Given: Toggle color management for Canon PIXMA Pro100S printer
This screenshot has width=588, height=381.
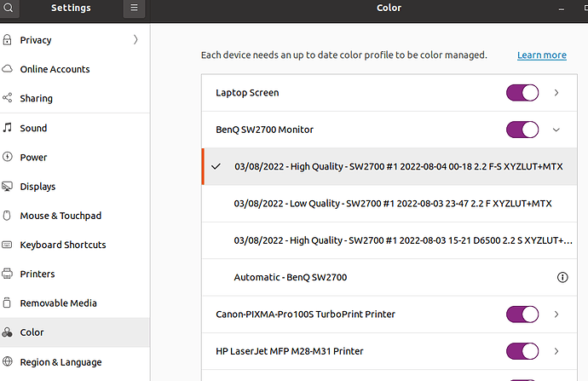Looking at the screenshot, I should (522, 315).
